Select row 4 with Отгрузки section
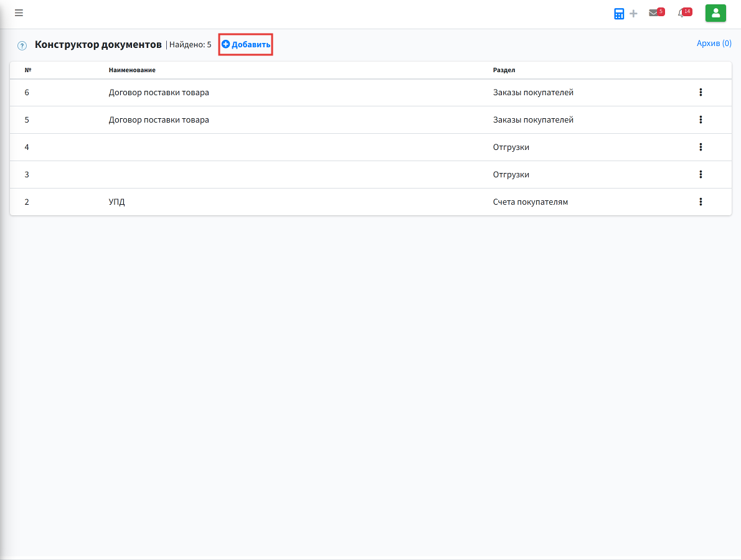The height and width of the screenshot is (560, 741). (370, 147)
